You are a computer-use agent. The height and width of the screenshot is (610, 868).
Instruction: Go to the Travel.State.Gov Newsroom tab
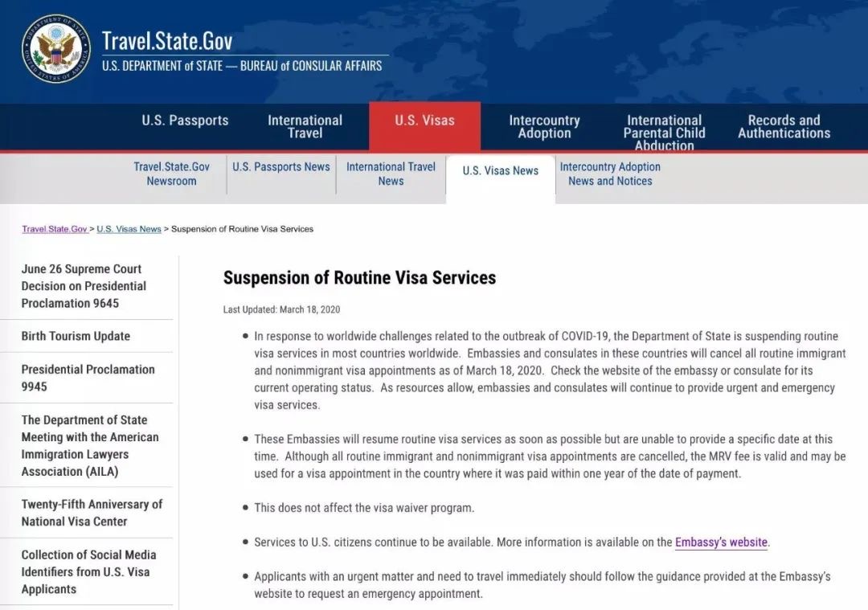tap(172, 174)
